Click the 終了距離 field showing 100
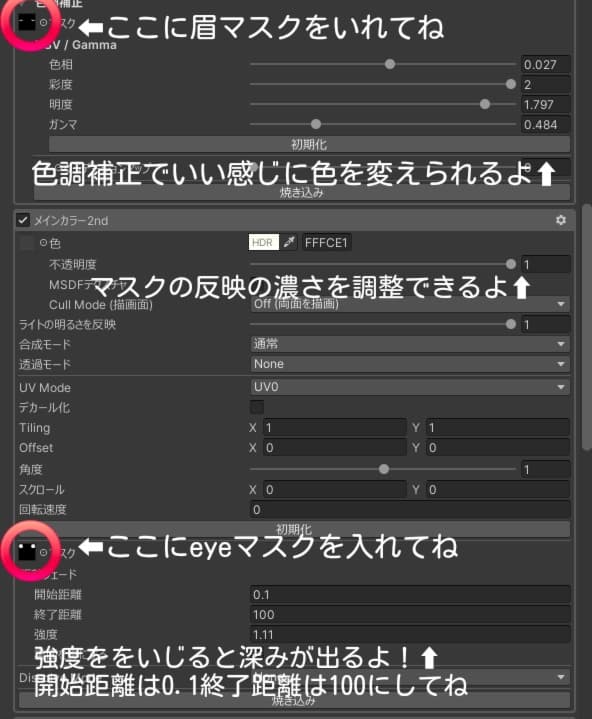This screenshot has width=592, height=719. 410,614
